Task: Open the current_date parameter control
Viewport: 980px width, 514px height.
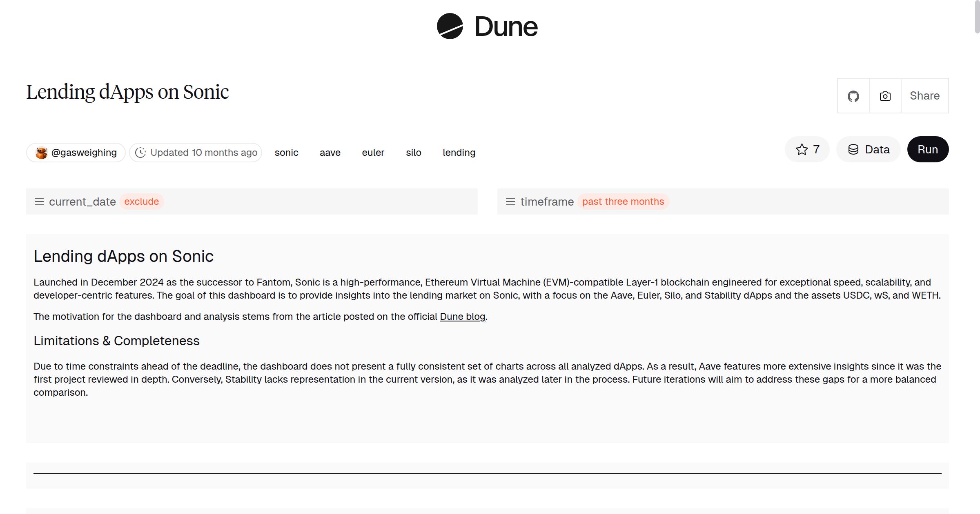Action: pyautogui.click(x=82, y=202)
